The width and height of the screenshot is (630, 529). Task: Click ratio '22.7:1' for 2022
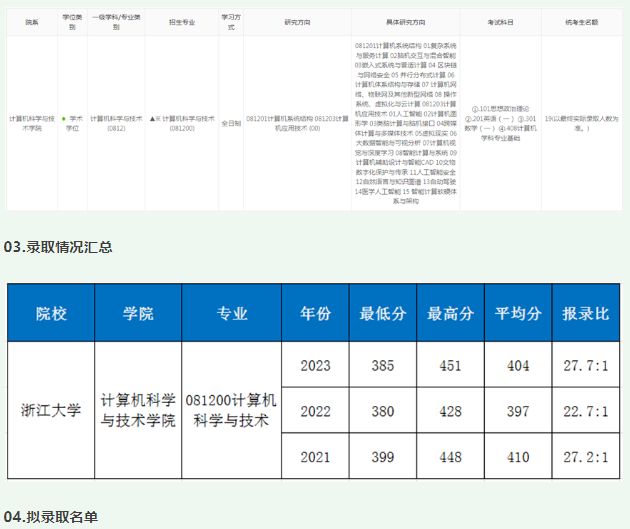coord(586,411)
